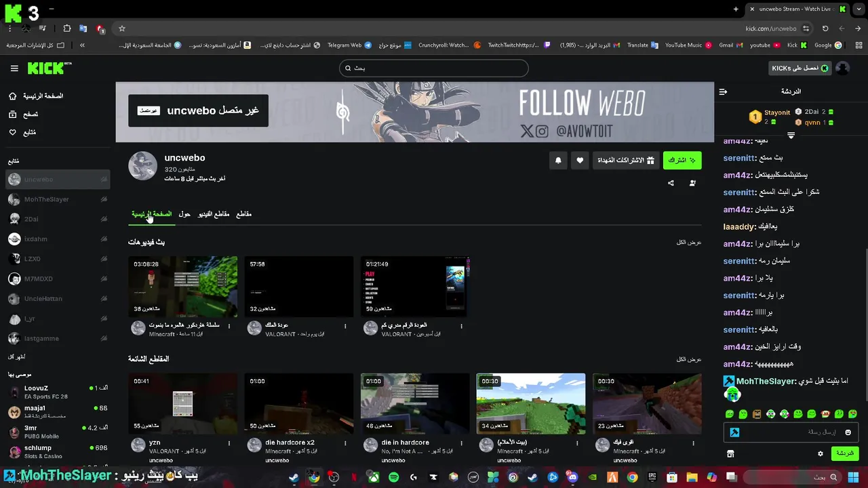Open chat settings gear
Viewport: 868px width, 488px height.
pos(820,453)
